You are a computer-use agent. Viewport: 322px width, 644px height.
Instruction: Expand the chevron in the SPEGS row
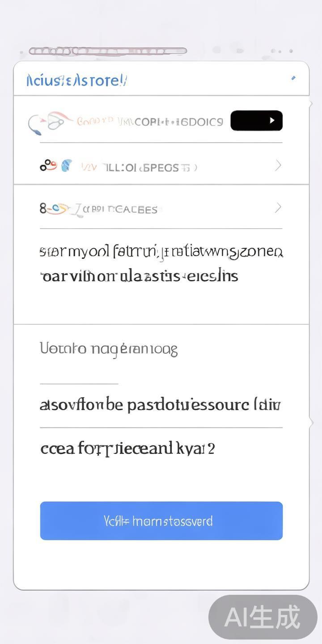coord(278,166)
